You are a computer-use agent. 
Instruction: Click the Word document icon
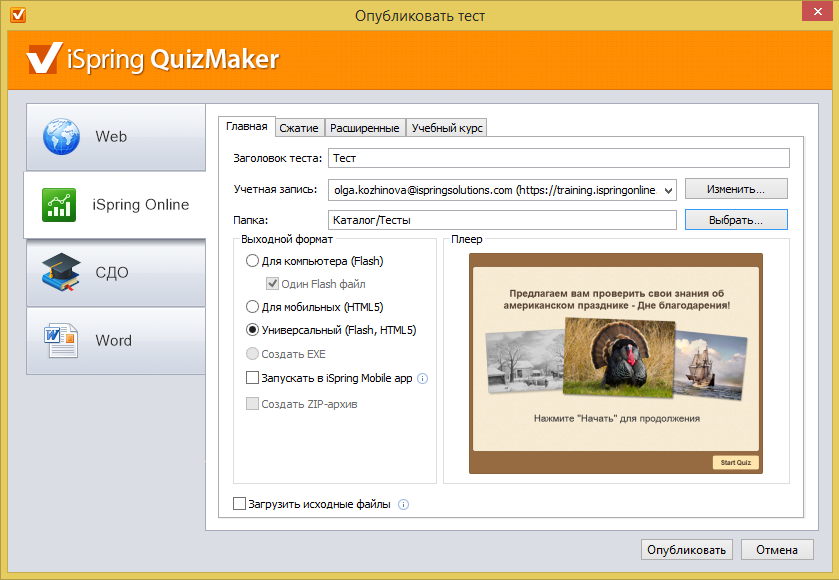[x=61, y=340]
